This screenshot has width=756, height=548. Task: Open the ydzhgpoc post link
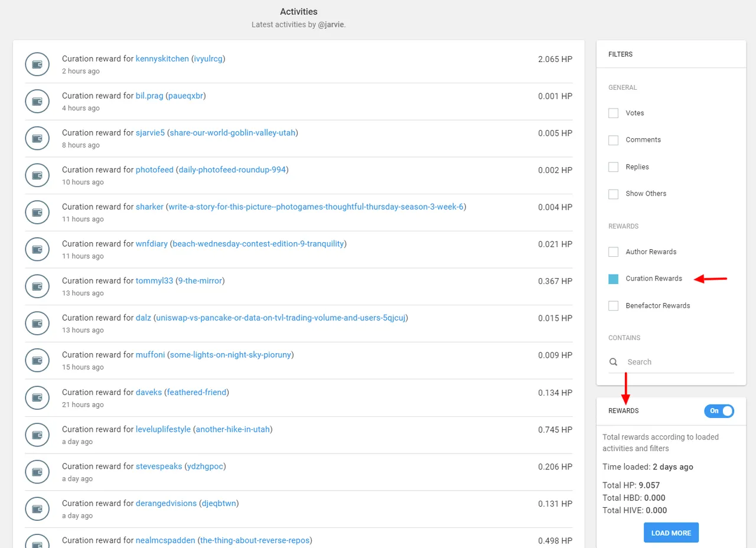pyautogui.click(x=205, y=466)
